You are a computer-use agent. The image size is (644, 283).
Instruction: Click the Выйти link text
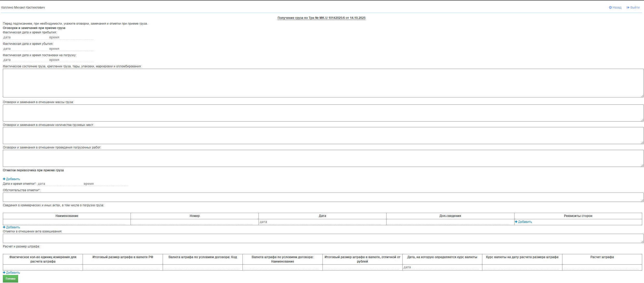point(635,8)
